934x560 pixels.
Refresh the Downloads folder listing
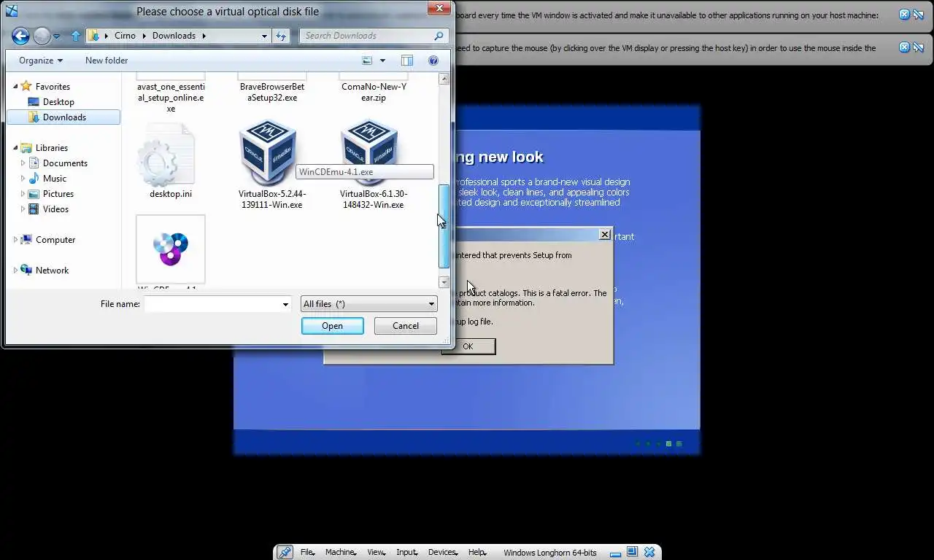(x=281, y=35)
